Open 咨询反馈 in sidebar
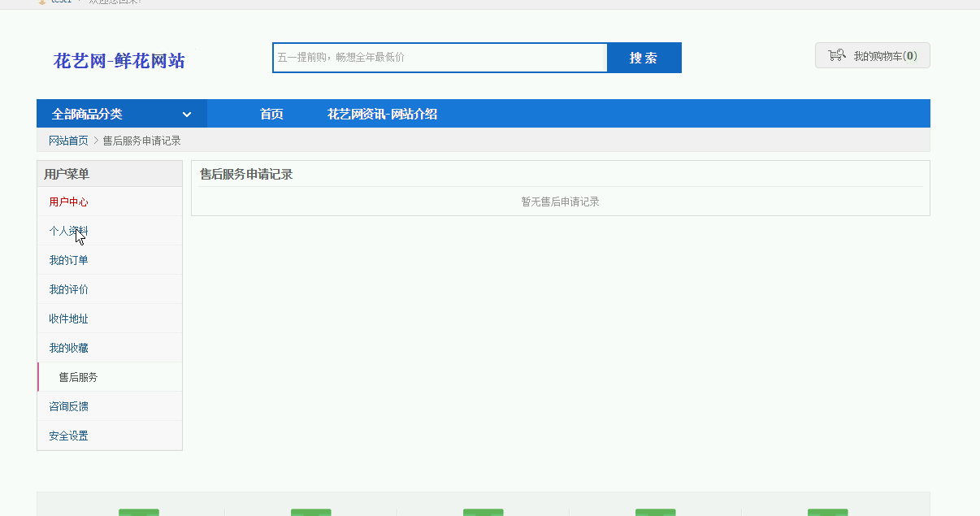Screen dimensions: 980x516 coord(68,406)
